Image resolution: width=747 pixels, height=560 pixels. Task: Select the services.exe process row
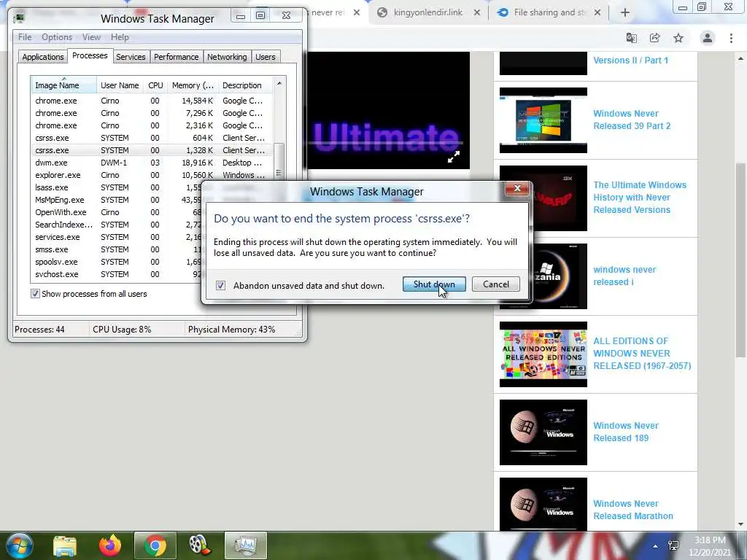pyautogui.click(x=116, y=237)
